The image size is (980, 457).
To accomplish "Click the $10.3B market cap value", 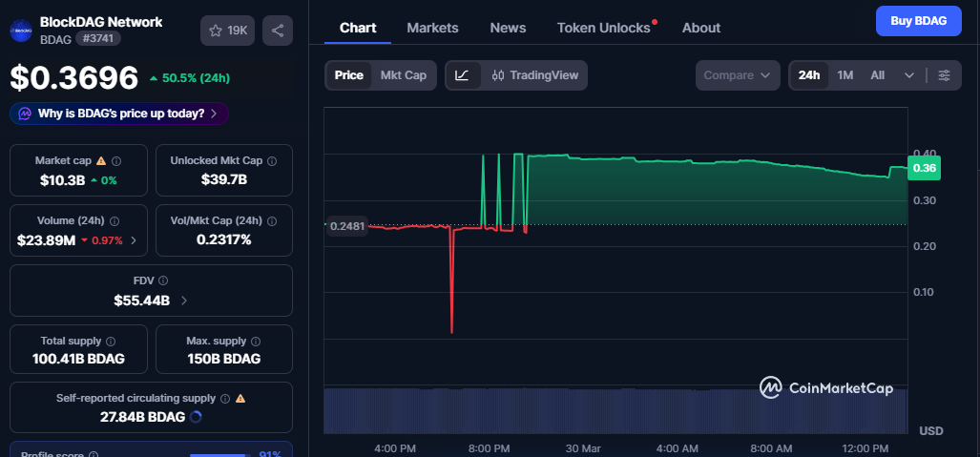I will (62, 180).
